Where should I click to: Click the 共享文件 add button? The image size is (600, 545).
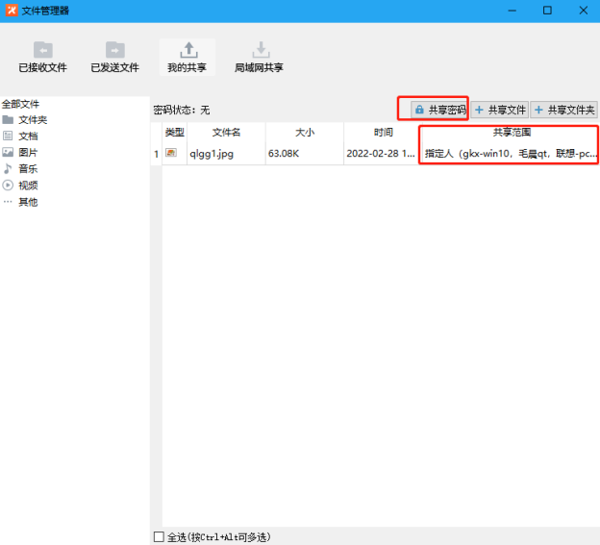(x=500, y=110)
